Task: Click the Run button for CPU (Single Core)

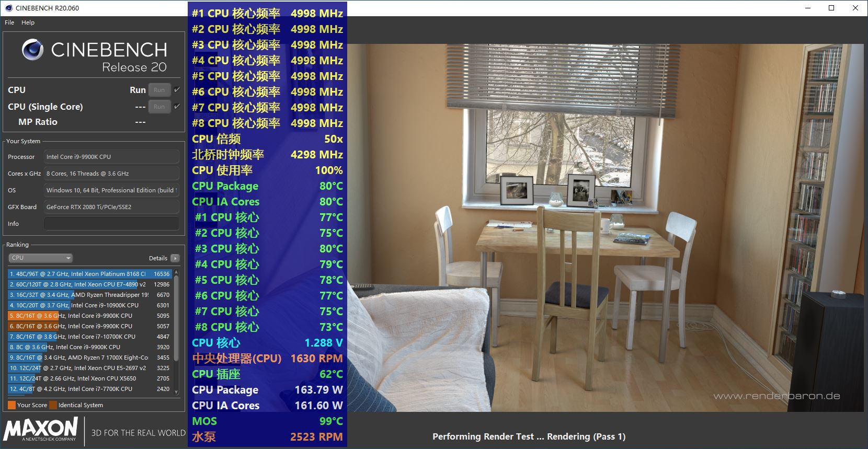Action: pos(159,107)
